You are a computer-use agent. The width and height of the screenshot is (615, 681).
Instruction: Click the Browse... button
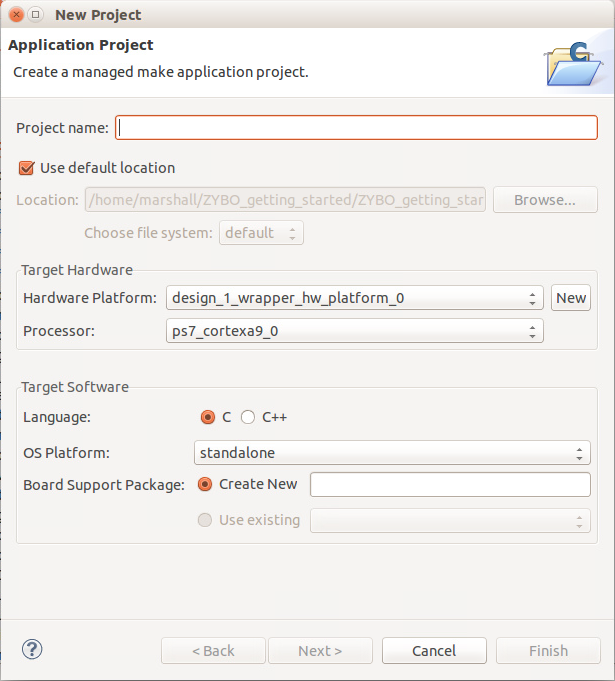[x=545, y=200]
